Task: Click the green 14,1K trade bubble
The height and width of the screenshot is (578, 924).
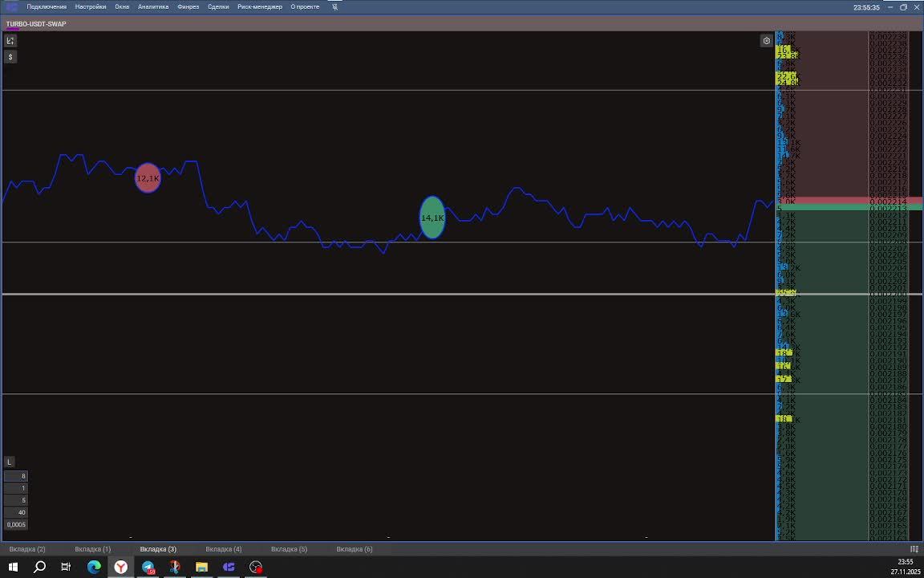Action: [432, 218]
